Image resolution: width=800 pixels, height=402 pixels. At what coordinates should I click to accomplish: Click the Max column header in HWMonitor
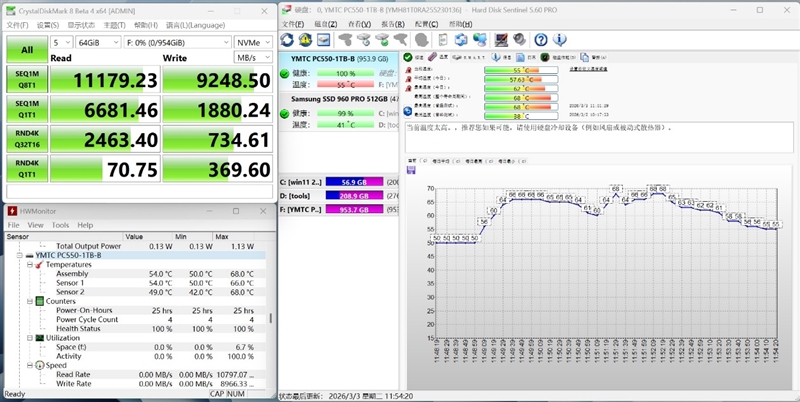(x=233, y=237)
